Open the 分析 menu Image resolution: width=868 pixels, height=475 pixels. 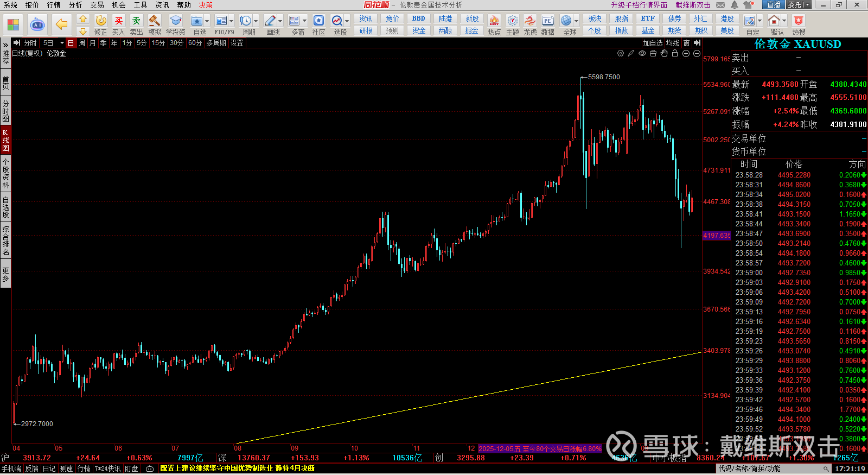point(75,5)
